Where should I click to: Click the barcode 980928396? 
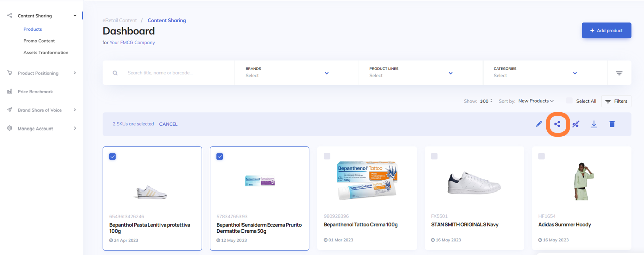pyautogui.click(x=336, y=216)
